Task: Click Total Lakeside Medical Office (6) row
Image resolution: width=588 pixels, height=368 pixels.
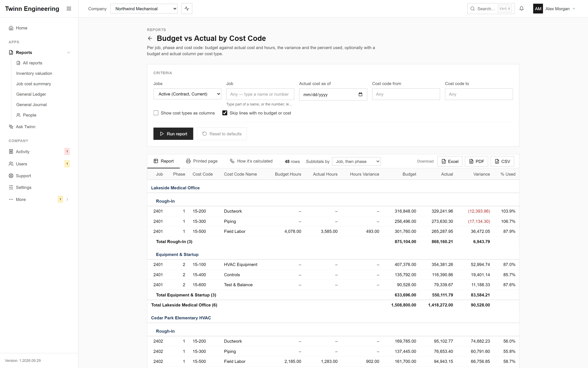Action: pyautogui.click(x=333, y=305)
